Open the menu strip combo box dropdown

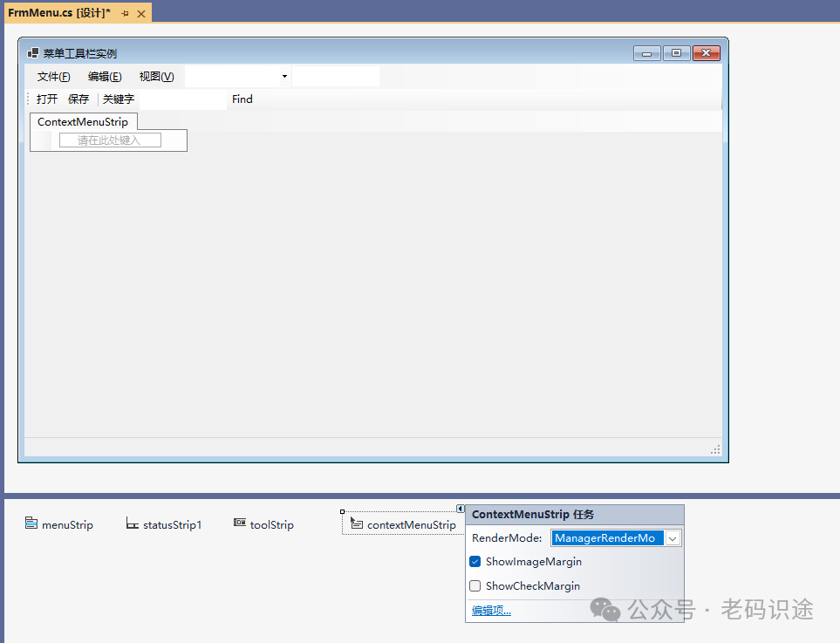pos(284,77)
